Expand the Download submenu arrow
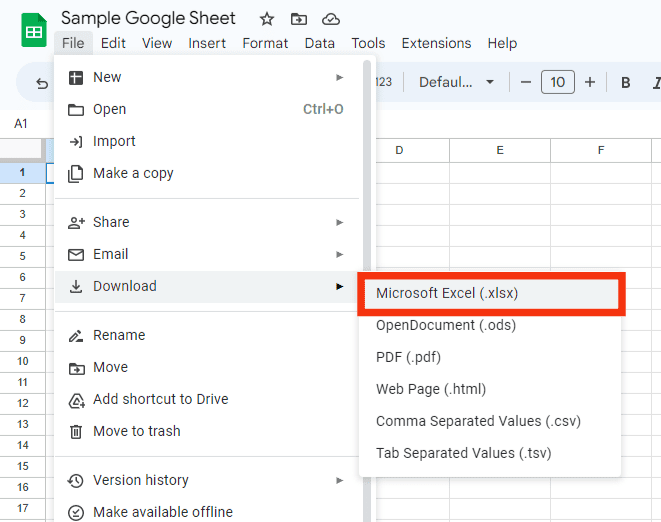The image size is (661, 522). (339, 286)
